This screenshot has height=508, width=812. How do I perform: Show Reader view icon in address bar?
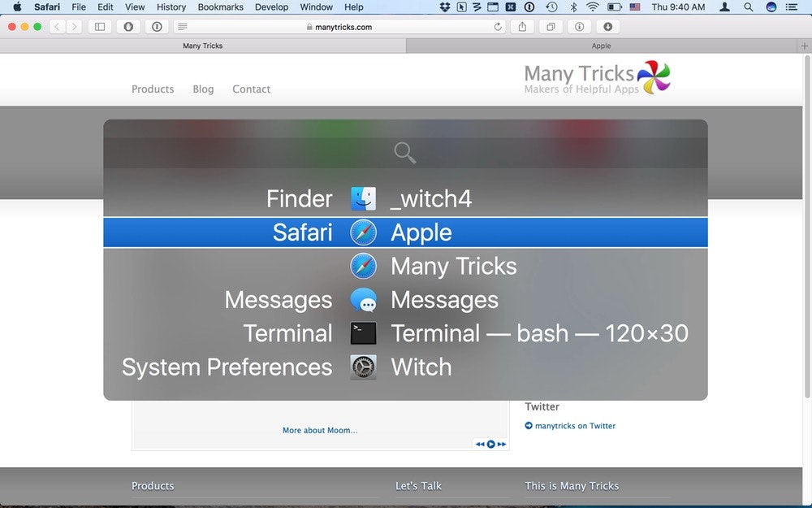tap(182, 27)
